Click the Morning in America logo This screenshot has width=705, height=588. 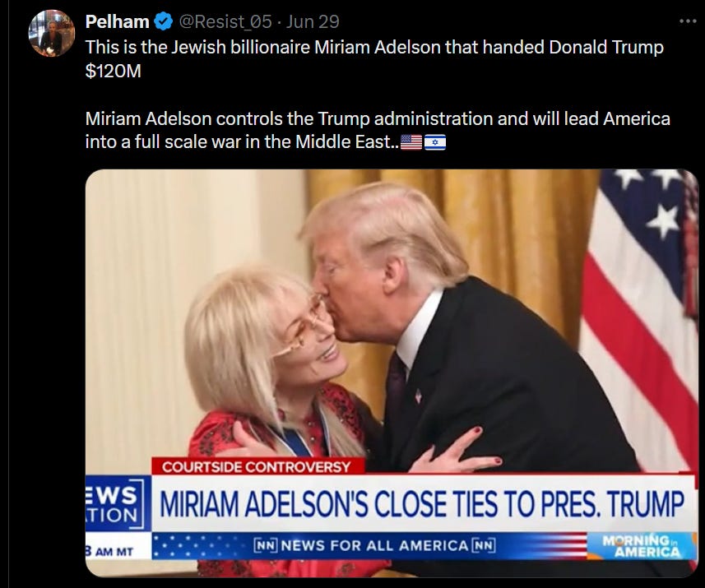click(642, 546)
